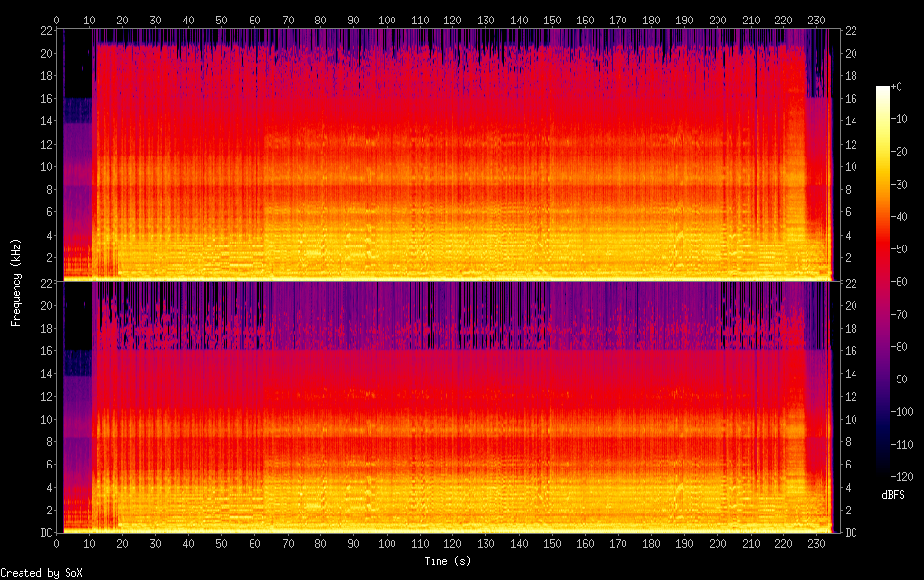This screenshot has width=924, height=580.
Task: Click the 'Frequency (kHz)' vertical axis label
Action: point(16,282)
